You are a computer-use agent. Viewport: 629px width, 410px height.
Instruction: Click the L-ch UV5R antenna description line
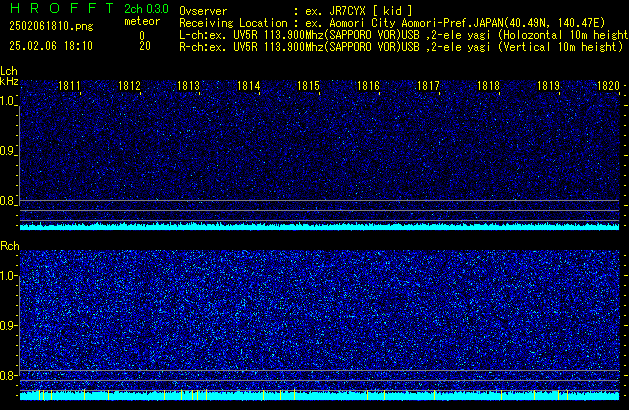pyautogui.click(x=404, y=35)
